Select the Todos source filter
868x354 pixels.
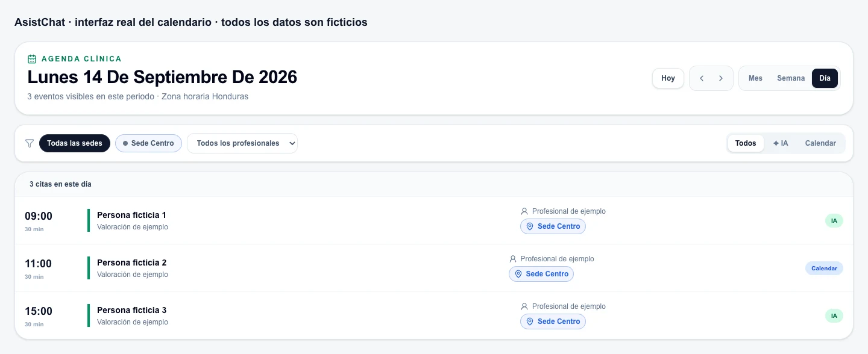(x=746, y=143)
